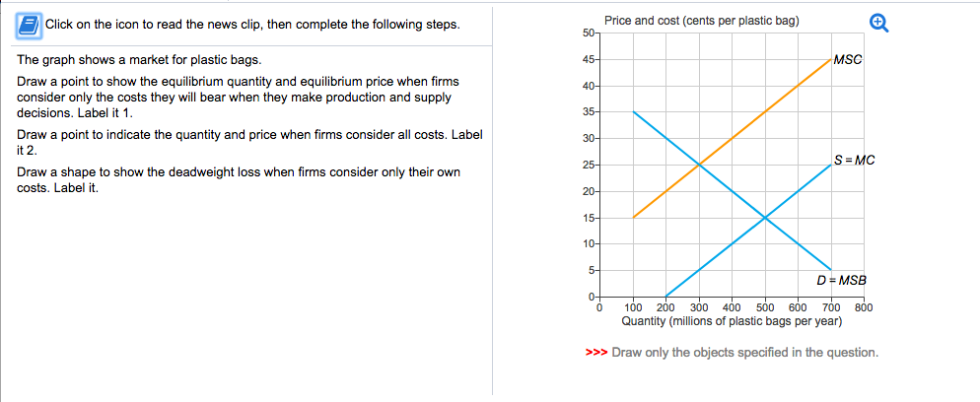The width and height of the screenshot is (980, 402).
Task: Click the 15 tick on price axis
Action: click(589, 217)
